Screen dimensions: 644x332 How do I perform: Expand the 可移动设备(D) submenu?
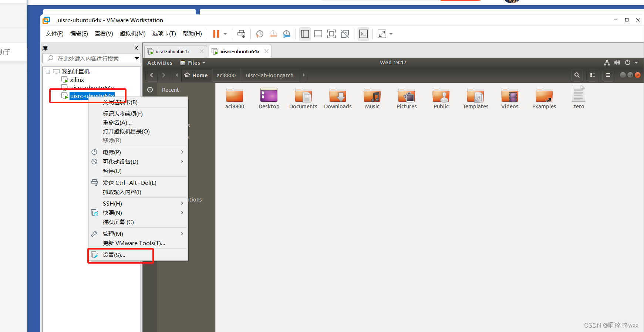pyautogui.click(x=138, y=162)
